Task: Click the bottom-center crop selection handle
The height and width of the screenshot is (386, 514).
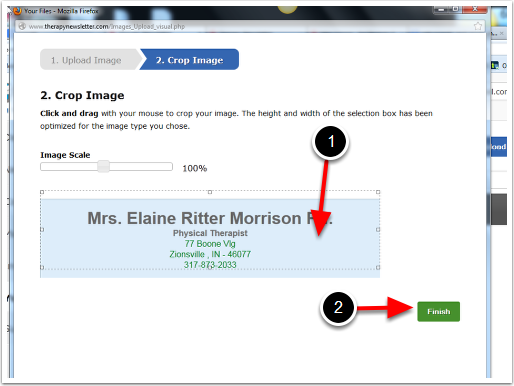Action: coord(210,267)
